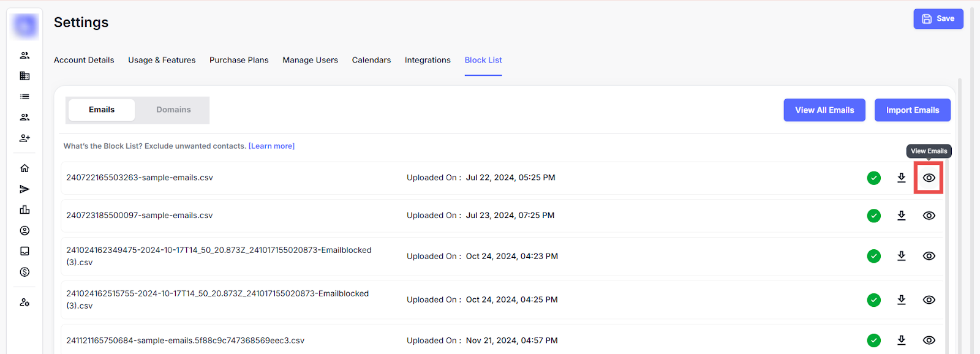The width and height of the screenshot is (980, 354).
Task: Open the Learn more link
Action: (x=271, y=146)
